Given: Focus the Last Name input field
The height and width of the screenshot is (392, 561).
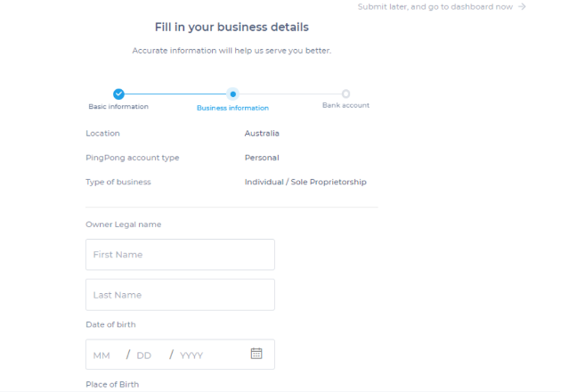Looking at the screenshot, I should click(x=180, y=295).
